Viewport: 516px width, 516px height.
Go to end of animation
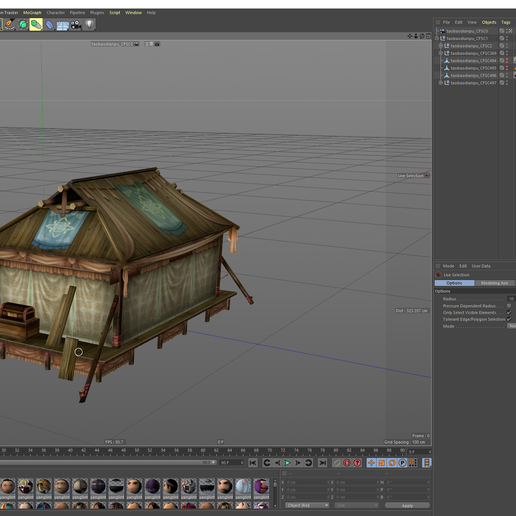click(x=322, y=463)
